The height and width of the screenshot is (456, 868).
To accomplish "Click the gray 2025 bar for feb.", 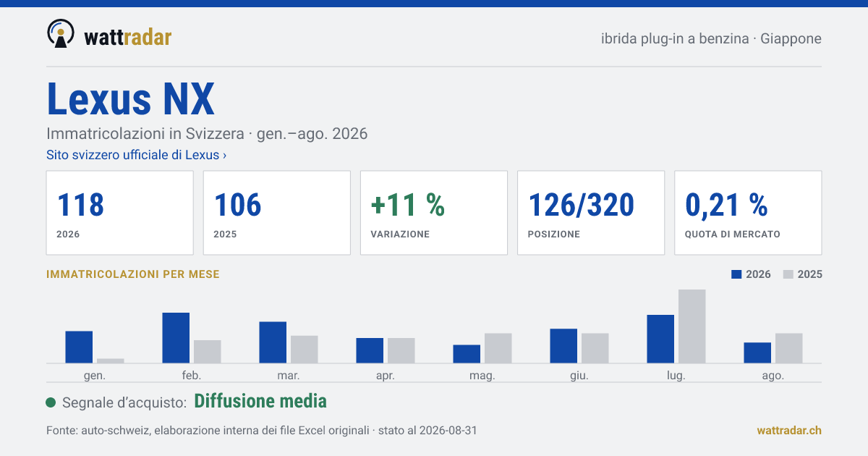I will [208, 351].
